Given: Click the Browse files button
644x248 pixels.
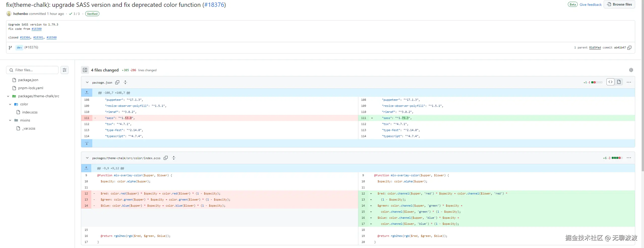Looking at the screenshot, I should (x=619, y=4).
